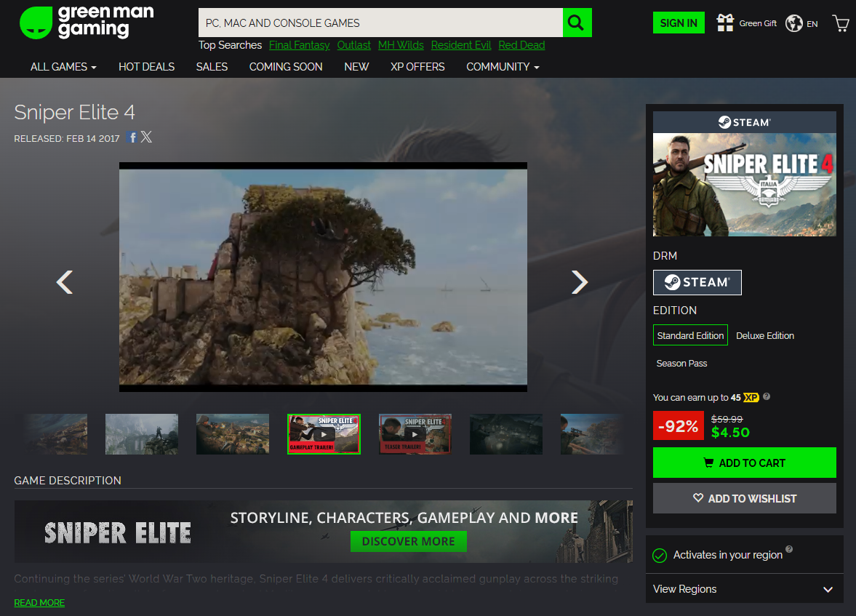
Task: Open the Green Gift icon
Action: 725,23
